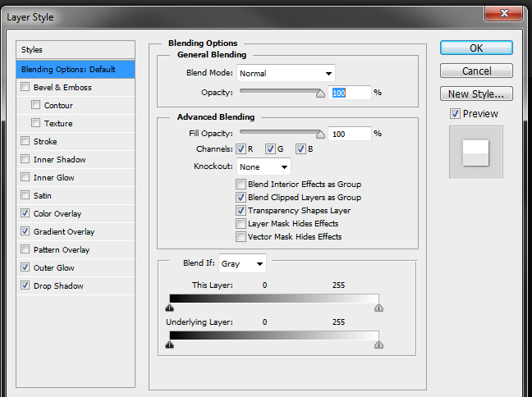Screen dimensions: 532x397
Task: Click This Layer black point slider handle
Action: [x=169, y=308]
